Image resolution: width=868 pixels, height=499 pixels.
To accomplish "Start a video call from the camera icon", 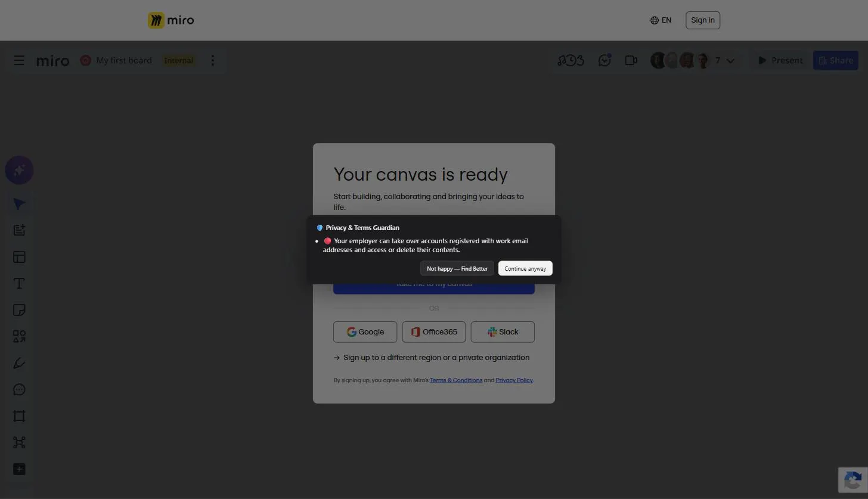I will 631,60.
